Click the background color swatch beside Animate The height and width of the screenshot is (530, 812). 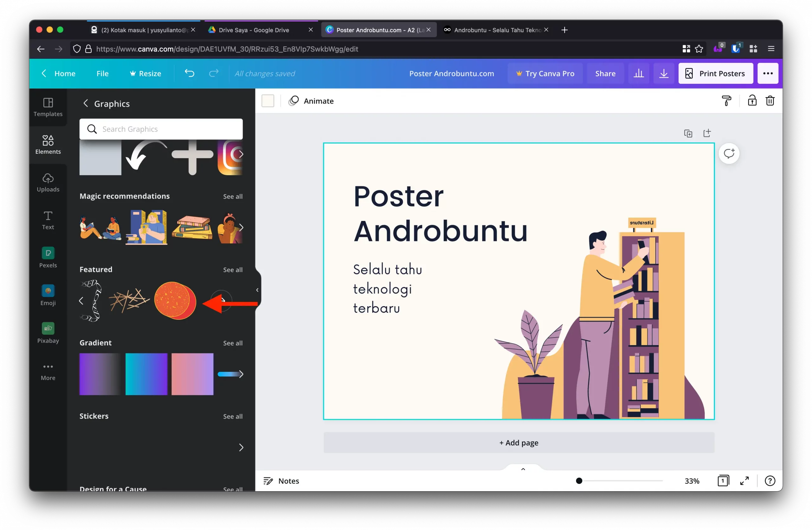click(268, 101)
